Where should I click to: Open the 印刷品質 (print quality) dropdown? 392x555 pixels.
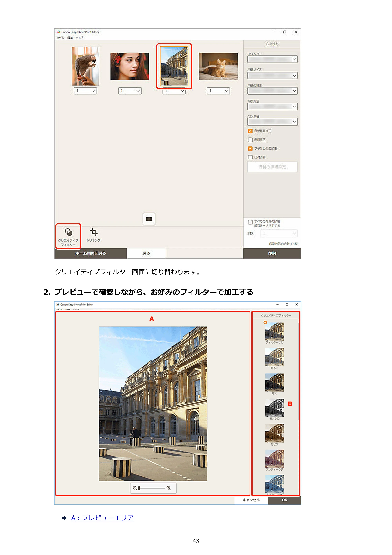coord(272,122)
